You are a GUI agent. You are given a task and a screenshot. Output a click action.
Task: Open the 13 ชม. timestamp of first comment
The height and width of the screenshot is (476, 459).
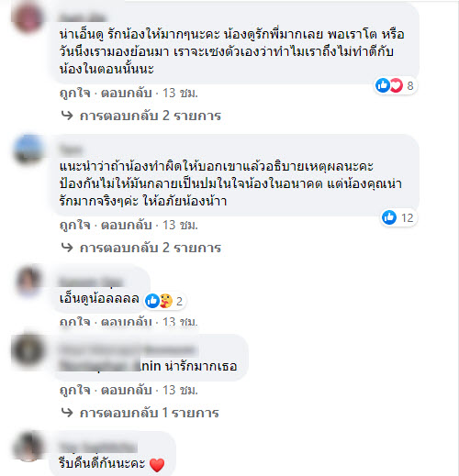[x=180, y=93]
